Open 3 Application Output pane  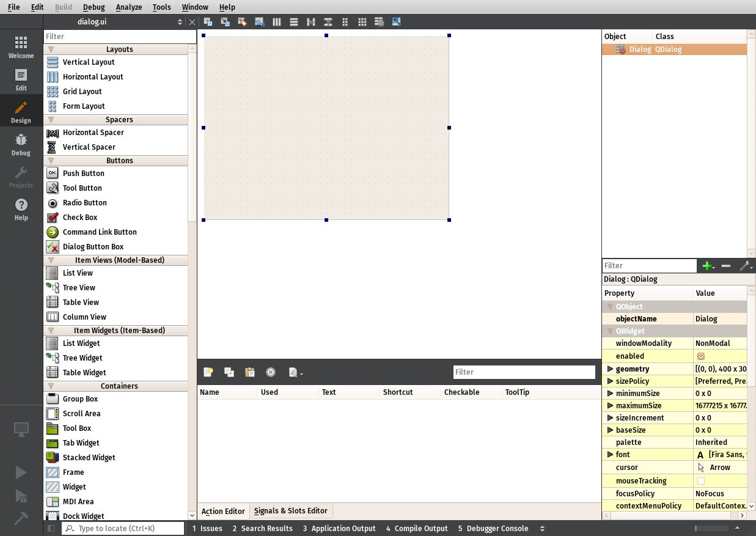pyautogui.click(x=339, y=528)
